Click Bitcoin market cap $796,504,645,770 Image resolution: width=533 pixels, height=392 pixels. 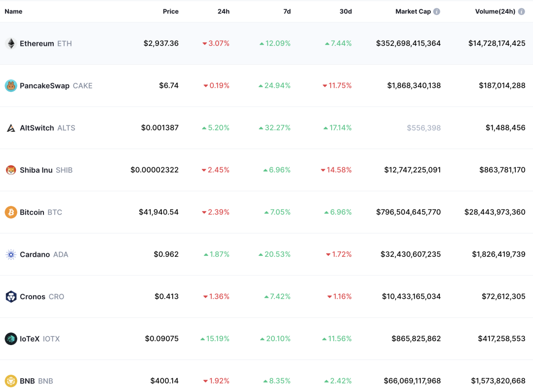point(408,212)
